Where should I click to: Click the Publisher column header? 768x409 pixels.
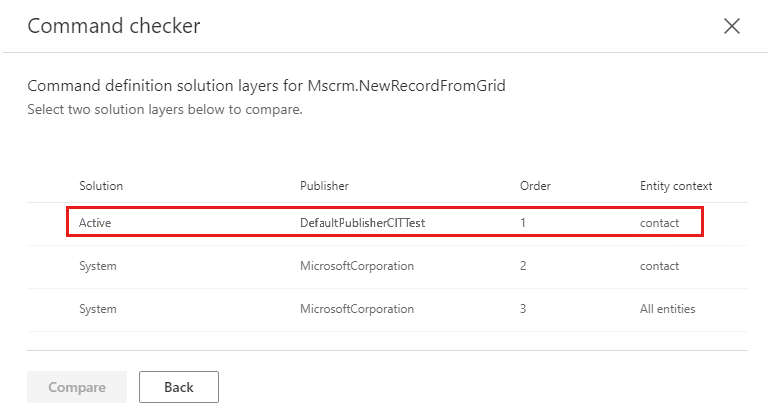[x=324, y=186]
